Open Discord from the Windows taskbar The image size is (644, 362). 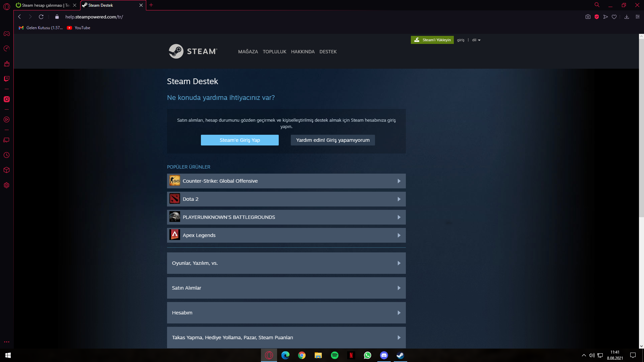pyautogui.click(x=384, y=355)
